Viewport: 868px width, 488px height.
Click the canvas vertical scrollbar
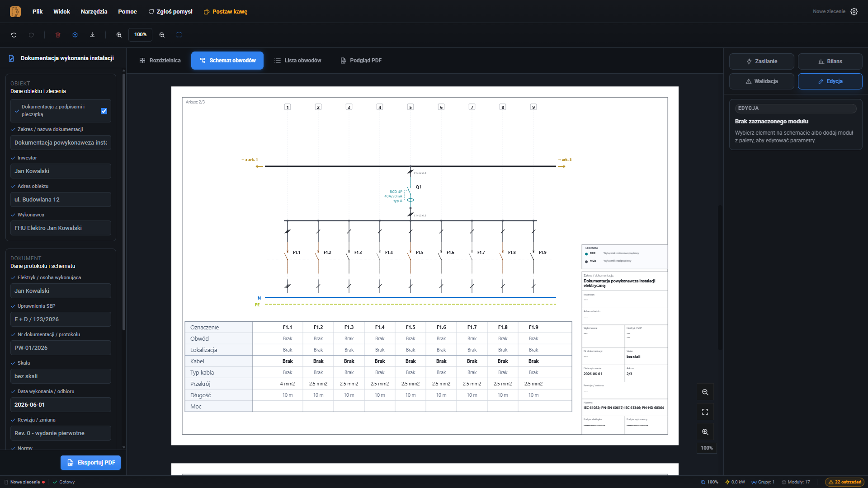click(x=720, y=278)
